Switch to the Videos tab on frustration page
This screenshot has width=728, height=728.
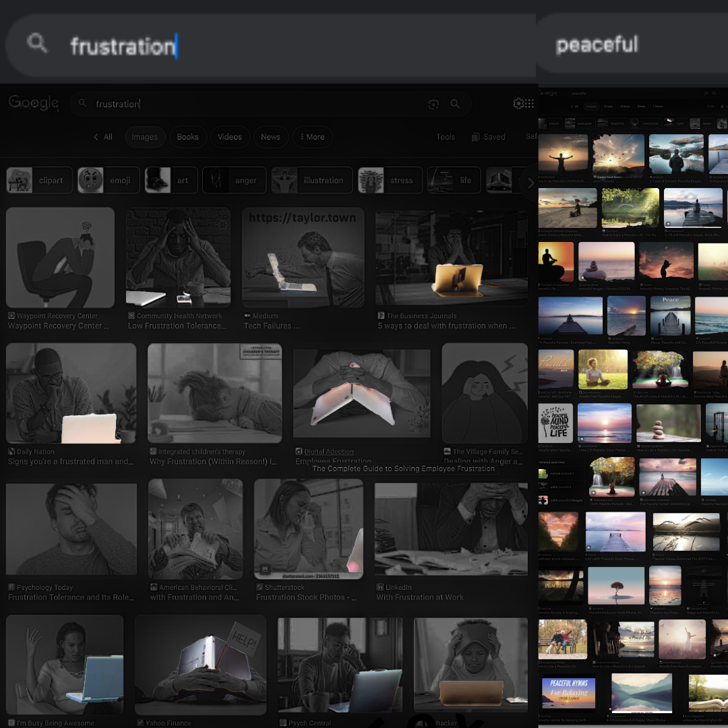click(x=229, y=137)
